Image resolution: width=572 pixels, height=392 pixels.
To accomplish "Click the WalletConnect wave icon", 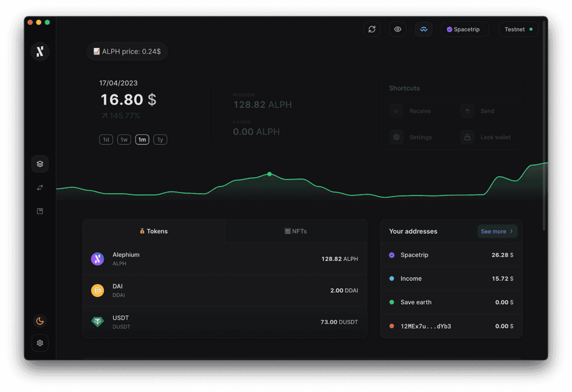I will coord(424,29).
